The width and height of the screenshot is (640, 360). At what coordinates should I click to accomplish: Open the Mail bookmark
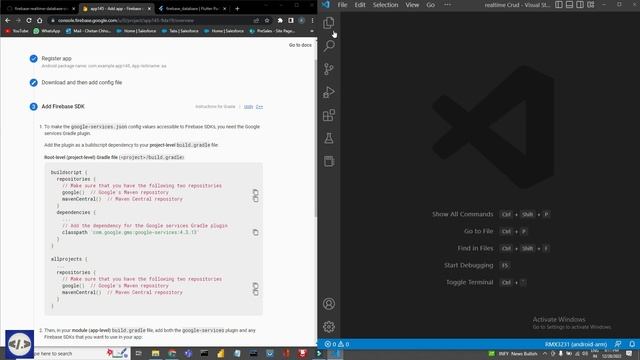tap(88, 31)
